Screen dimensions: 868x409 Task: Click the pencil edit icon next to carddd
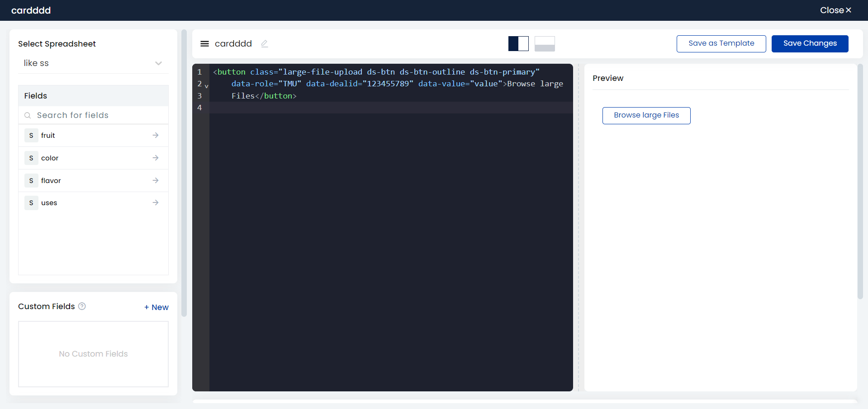coord(265,44)
